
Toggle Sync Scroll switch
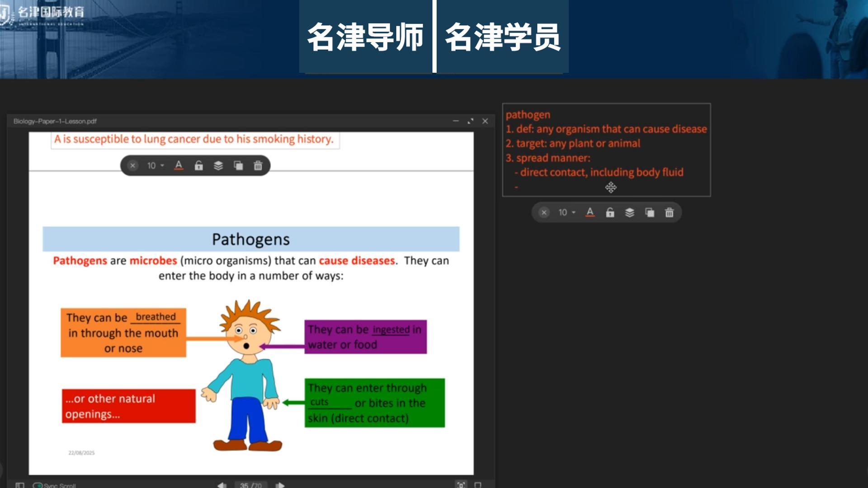click(38, 485)
